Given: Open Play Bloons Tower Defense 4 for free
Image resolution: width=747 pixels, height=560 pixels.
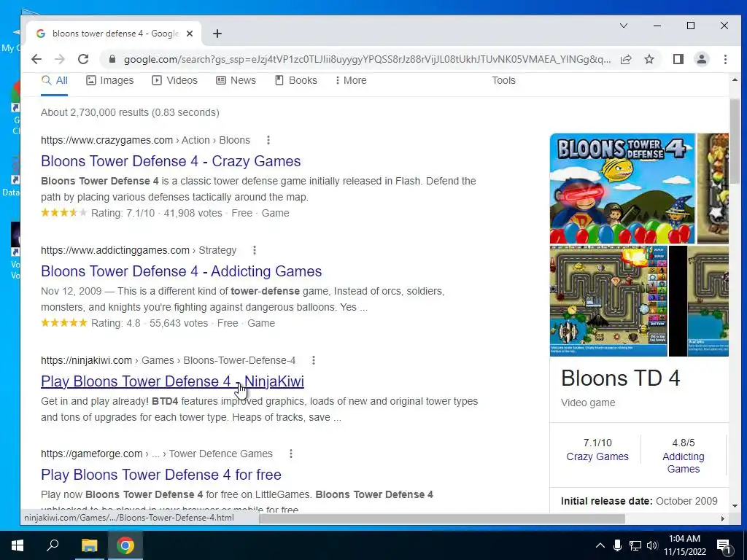Looking at the screenshot, I should [161, 475].
